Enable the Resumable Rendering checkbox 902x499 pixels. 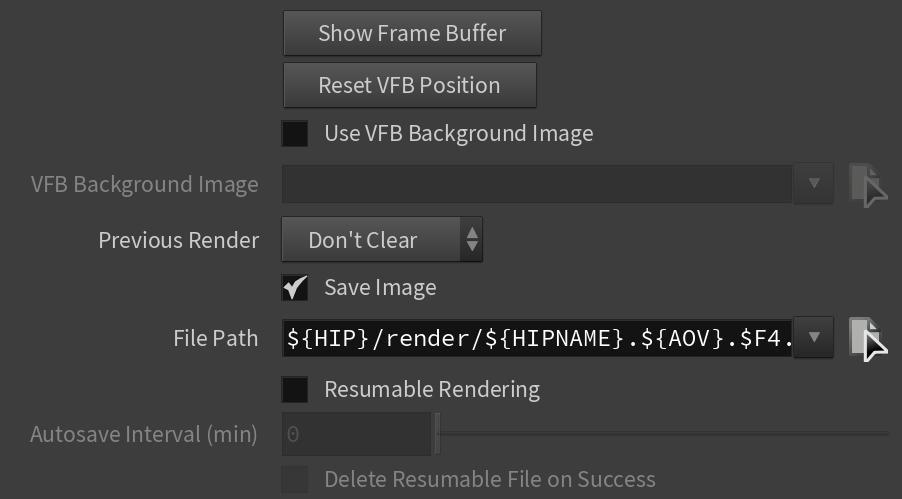point(295,389)
